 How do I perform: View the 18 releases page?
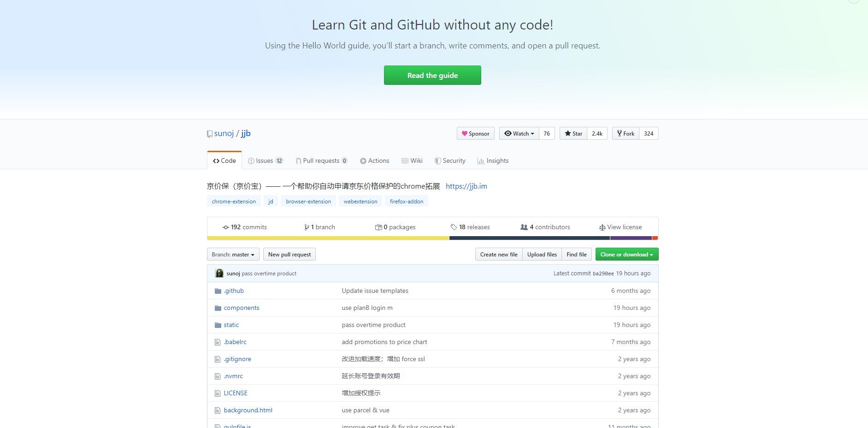coord(470,227)
